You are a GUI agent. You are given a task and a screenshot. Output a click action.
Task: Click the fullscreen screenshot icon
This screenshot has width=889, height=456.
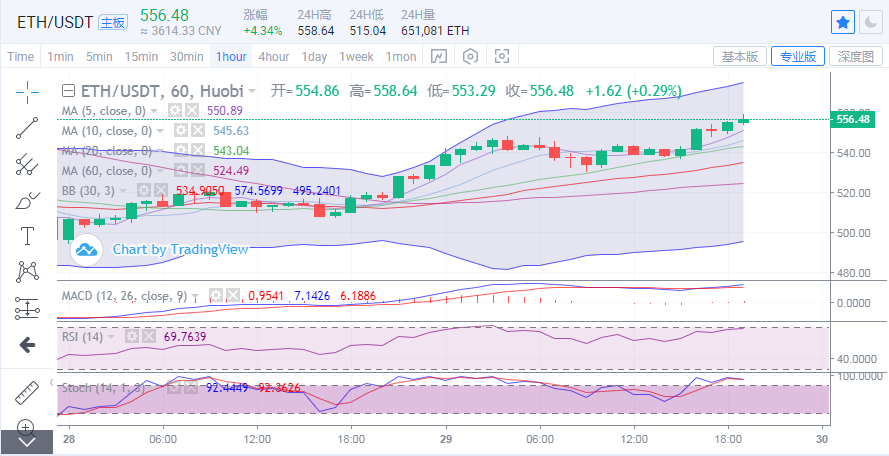(x=502, y=56)
